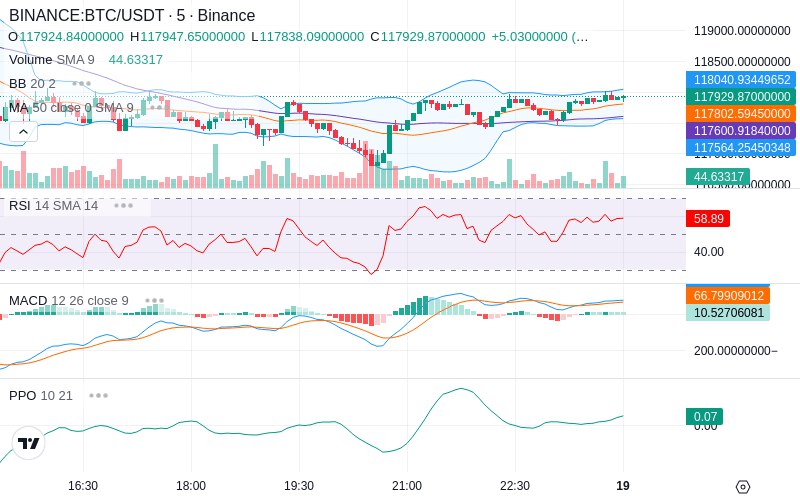Click the 21:00 time axis label
Image resolution: width=800 pixels, height=500 pixels.
[x=407, y=486]
